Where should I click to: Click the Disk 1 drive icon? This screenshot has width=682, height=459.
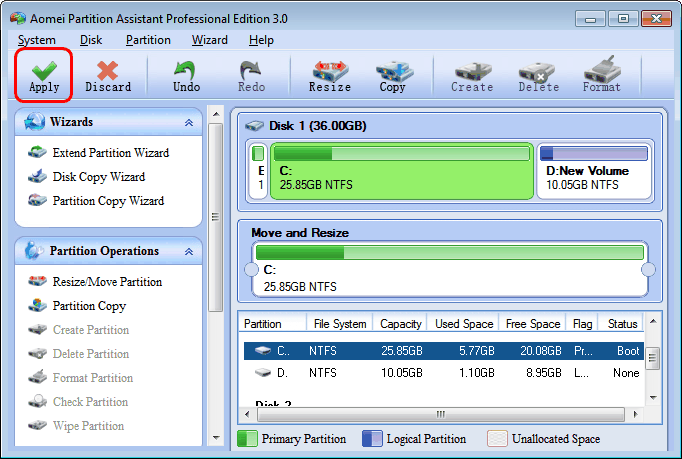pos(254,126)
